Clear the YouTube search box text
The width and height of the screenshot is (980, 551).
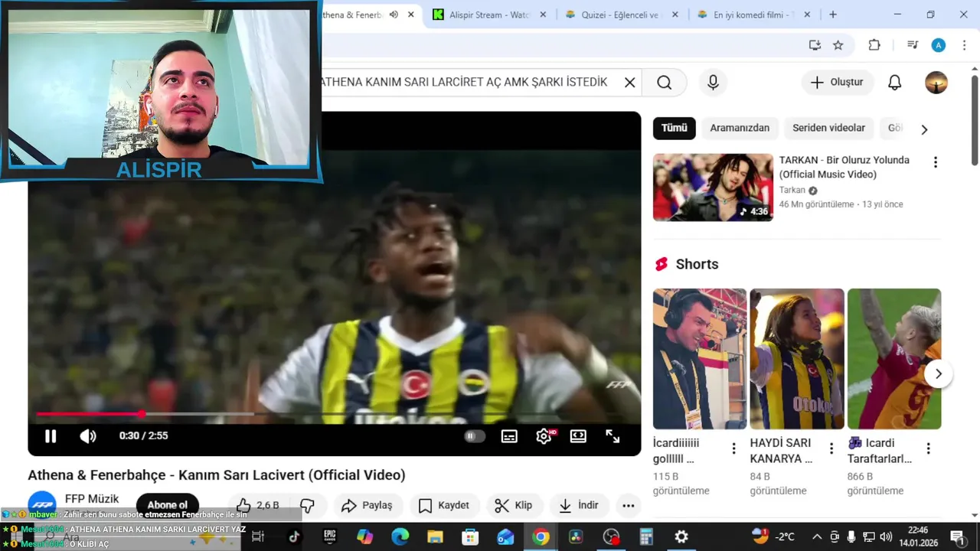[630, 83]
